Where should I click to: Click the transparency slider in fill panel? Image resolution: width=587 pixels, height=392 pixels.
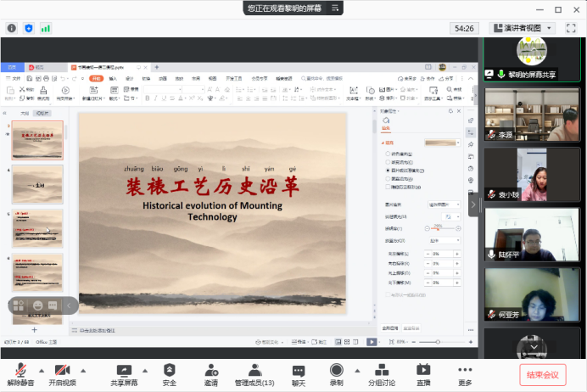tap(443, 228)
